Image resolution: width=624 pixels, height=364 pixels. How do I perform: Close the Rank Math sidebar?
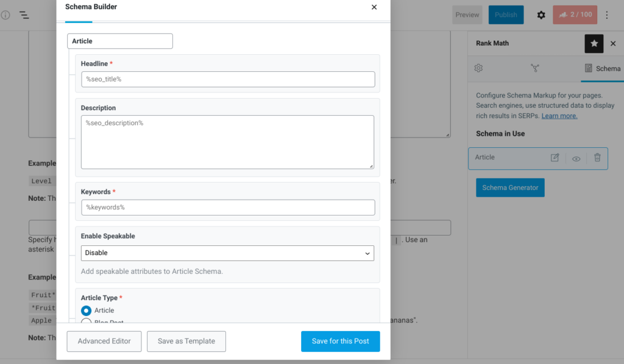click(x=613, y=43)
